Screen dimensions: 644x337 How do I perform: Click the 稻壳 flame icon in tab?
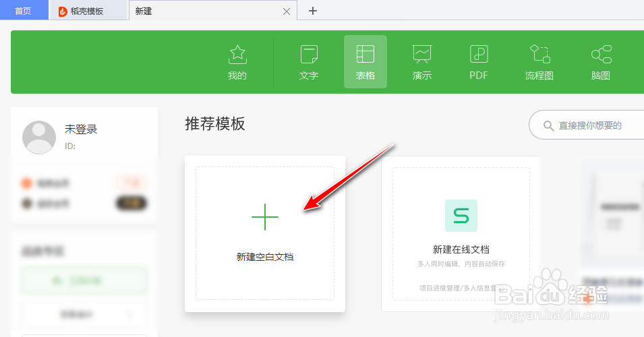(63, 11)
